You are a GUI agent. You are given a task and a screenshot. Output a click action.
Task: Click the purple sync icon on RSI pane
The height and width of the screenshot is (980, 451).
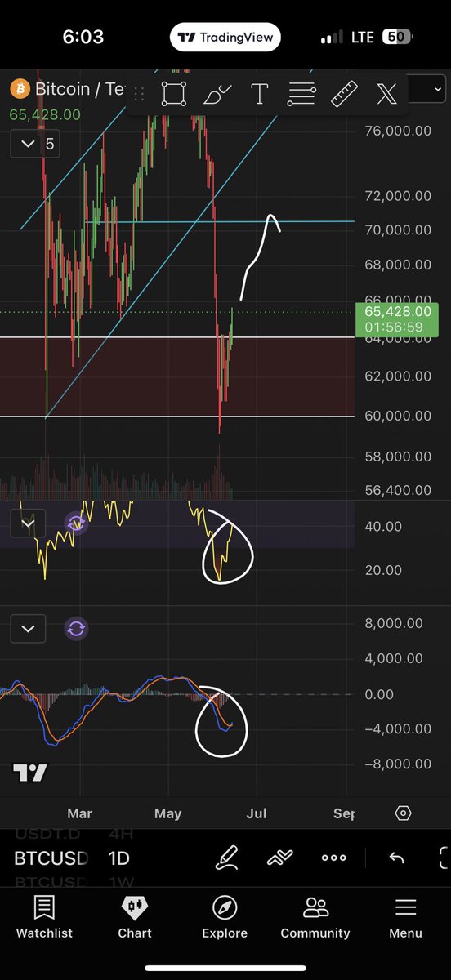[76, 523]
